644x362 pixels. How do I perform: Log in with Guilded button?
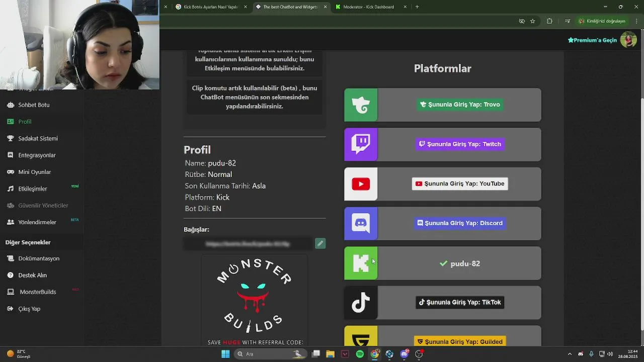(x=460, y=341)
